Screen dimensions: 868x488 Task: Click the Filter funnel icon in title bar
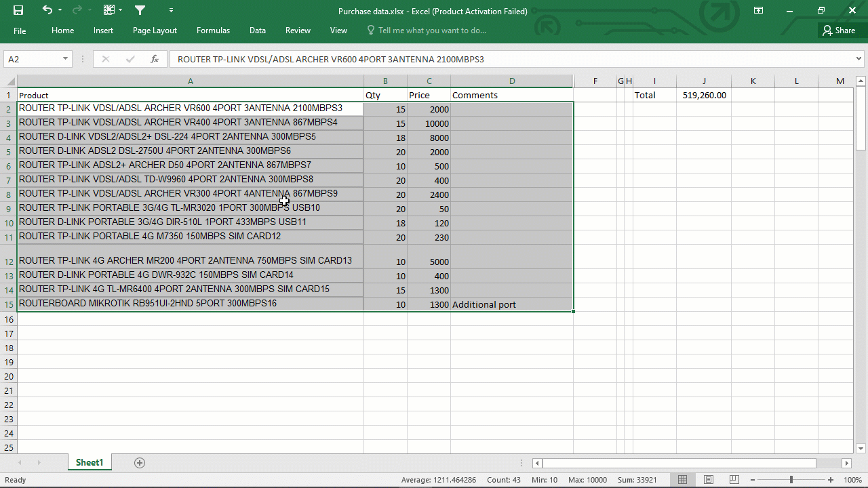pyautogui.click(x=140, y=10)
